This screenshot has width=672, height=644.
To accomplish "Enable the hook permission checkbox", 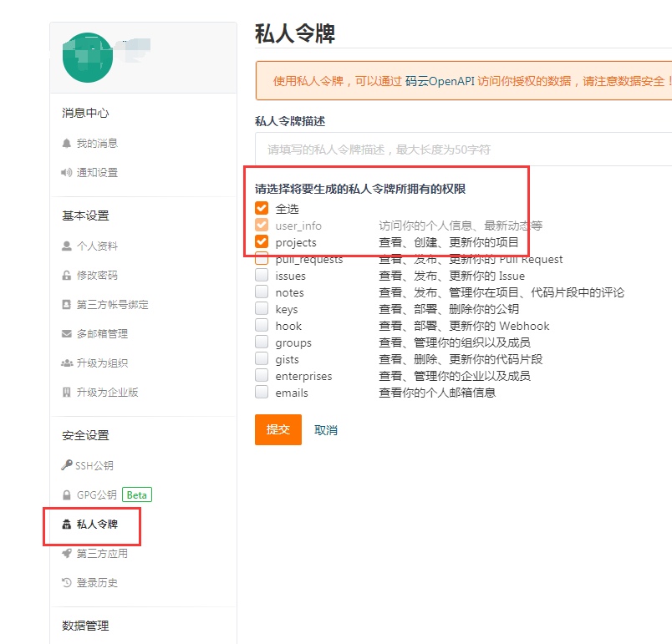I will pos(262,325).
